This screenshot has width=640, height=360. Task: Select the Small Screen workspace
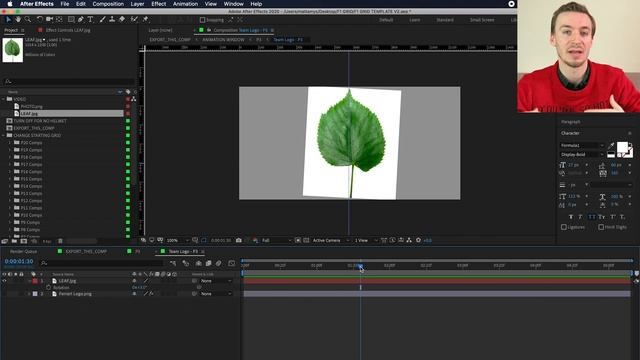coord(482,20)
